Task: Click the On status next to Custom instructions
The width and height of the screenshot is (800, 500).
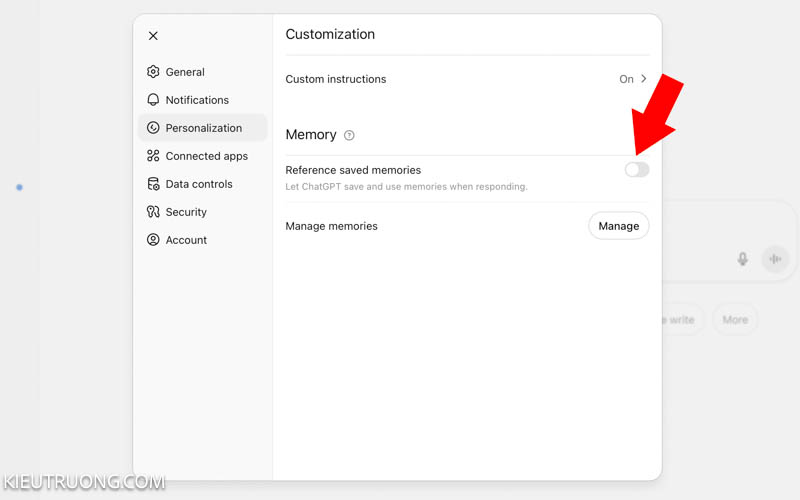Action: tap(626, 79)
